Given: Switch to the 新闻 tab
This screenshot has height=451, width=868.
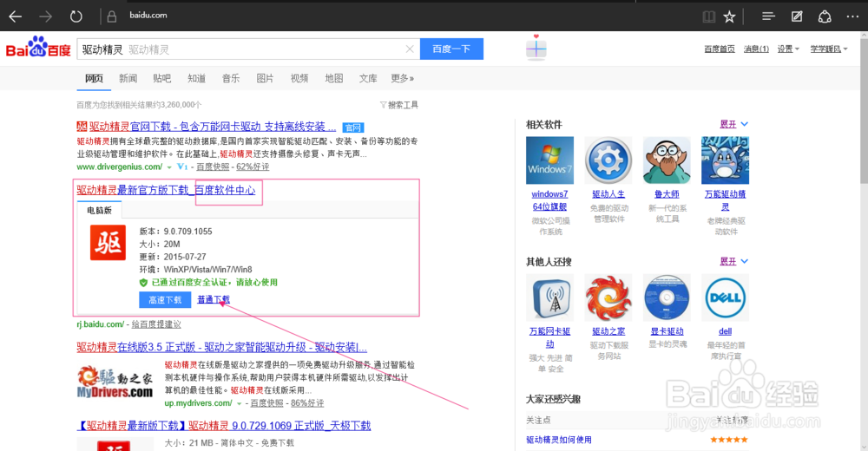Looking at the screenshot, I should click(x=128, y=79).
